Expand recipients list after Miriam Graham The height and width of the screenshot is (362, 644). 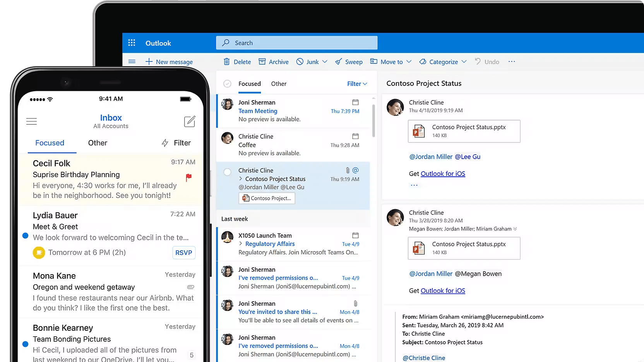515,229
